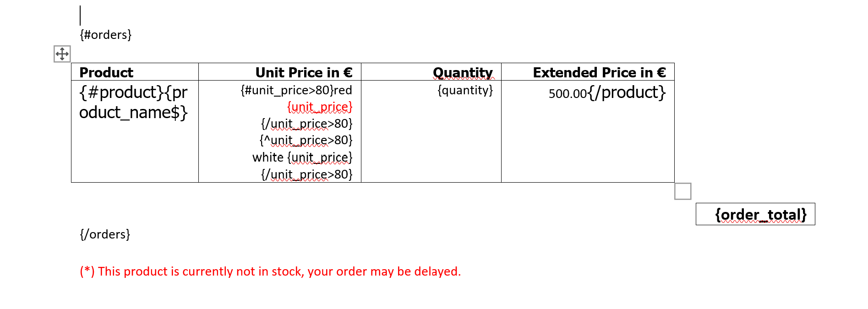Click the white {unit_price} line

pyautogui.click(x=302, y=157)
